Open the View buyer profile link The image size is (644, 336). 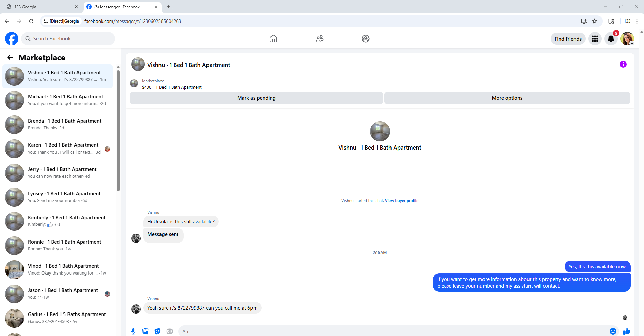tap(402, 201)
